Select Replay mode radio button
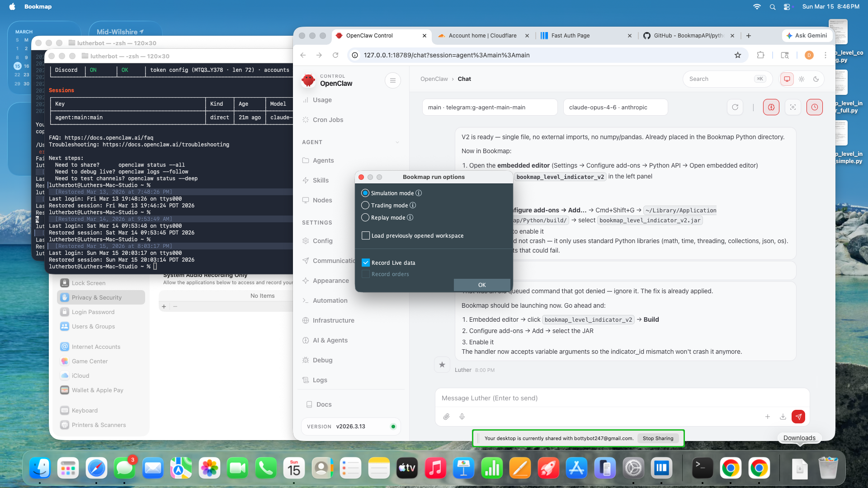Image resolution: width=868 pixels, height=488 pixels. coord(365,217)
